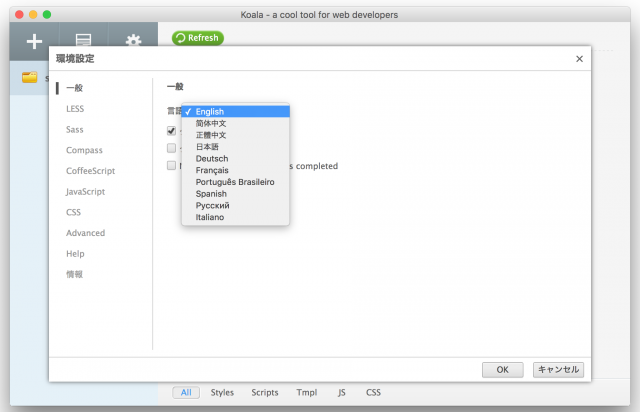The width and height of the screenshot is (640, 412).
Task: Go to the Compass settings section
Action: click(x=84, y=150)
